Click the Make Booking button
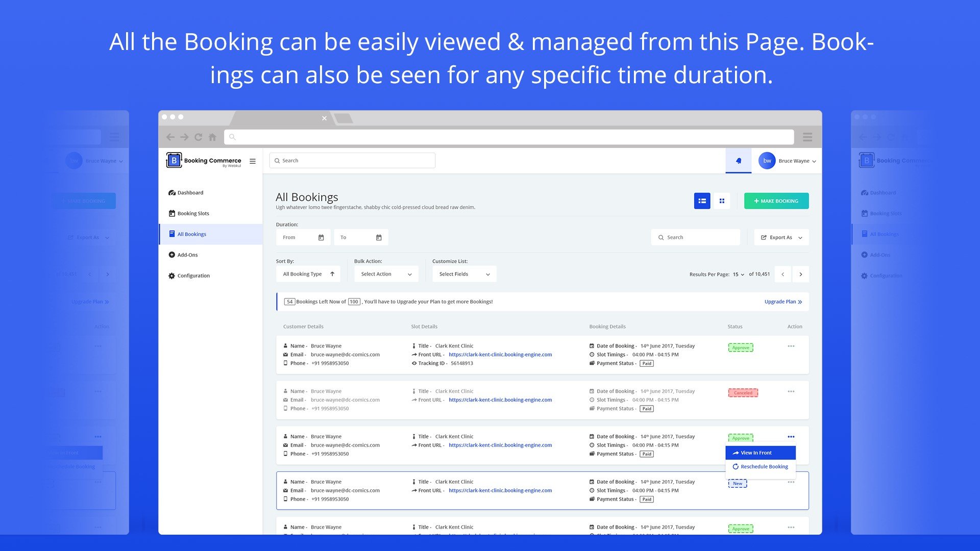The image size is (980, 551). [776, 201]
